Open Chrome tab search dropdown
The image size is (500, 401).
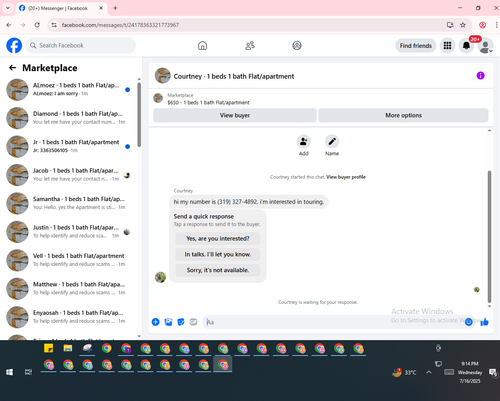(8, 8)
